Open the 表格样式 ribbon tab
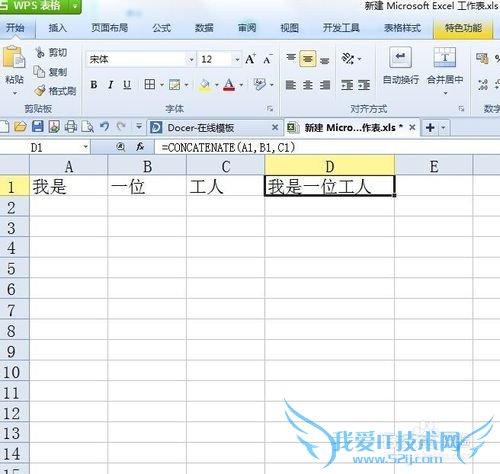This screenshot has width=500, height=474. click(402, 28)
